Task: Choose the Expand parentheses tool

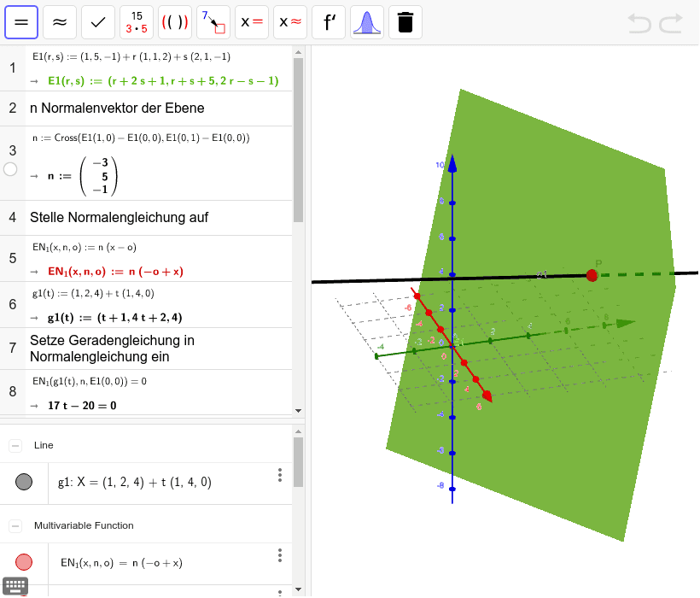Action: click(175, 22)
